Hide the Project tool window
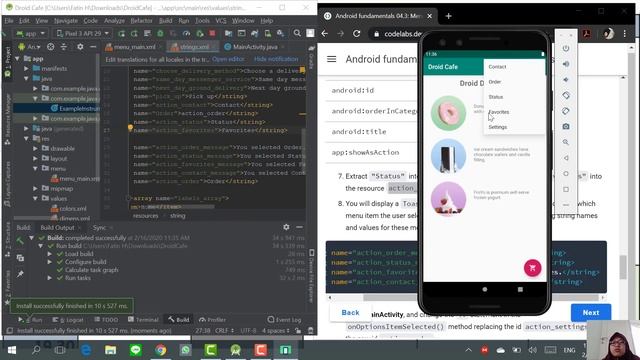Viewport: 640px width, 360px height. (x=93, y=47)
